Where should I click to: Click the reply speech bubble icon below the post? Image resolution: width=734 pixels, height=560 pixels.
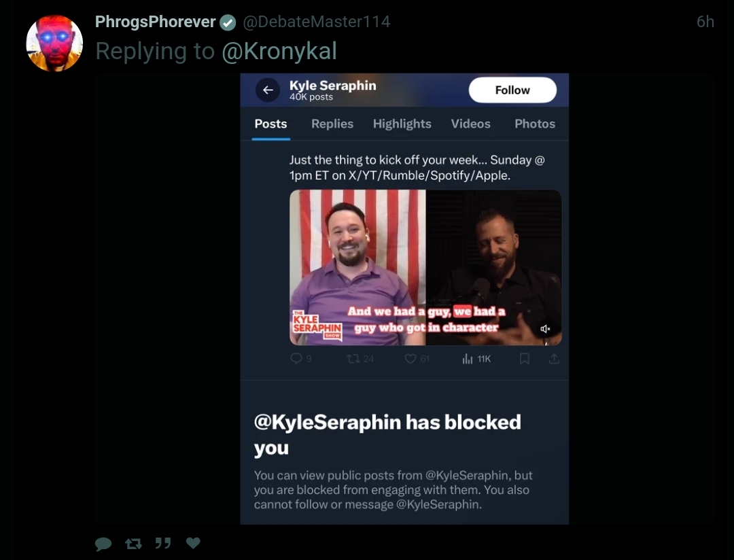click(x=103, y=544)
